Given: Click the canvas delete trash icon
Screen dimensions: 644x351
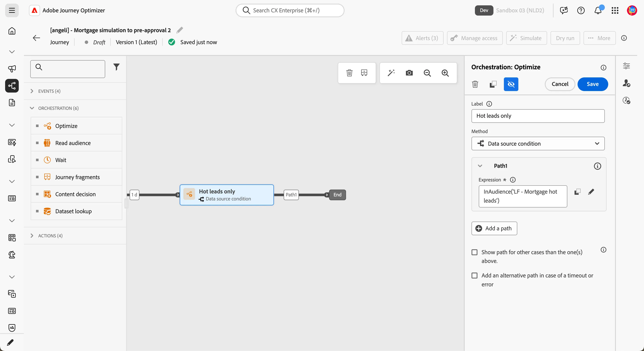Looking at the screenshot, I should point(349,73).
